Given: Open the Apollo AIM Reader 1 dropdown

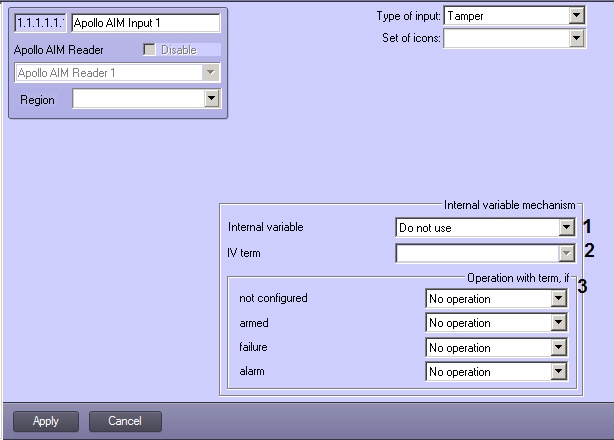Looking at the screenshot, I should pyautogui.click(x=210, y=73).
